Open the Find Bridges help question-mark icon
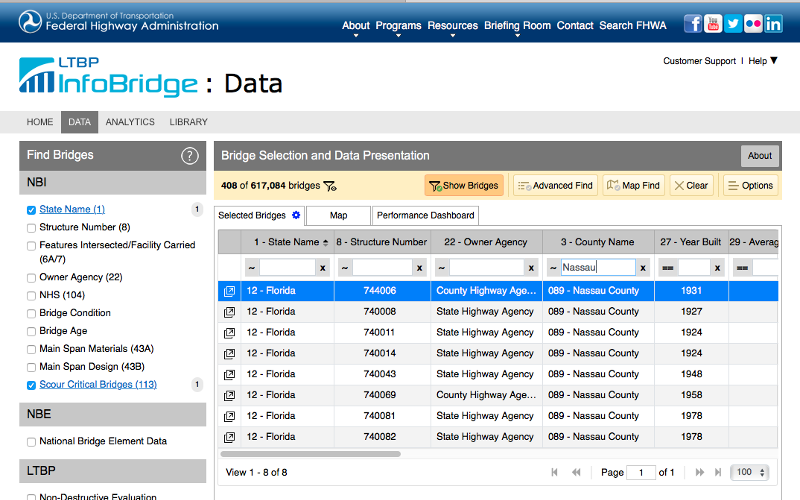 pyautogui.click(x=190, y=156)
